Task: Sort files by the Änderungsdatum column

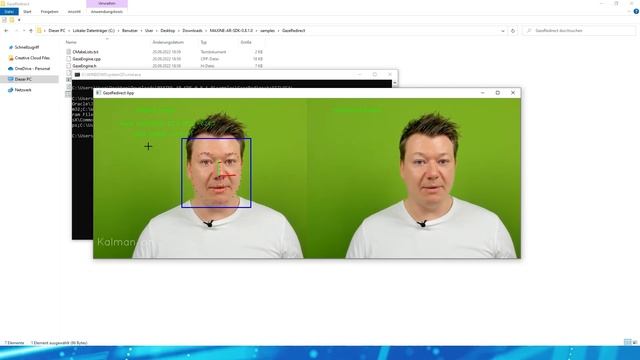Action: point(168,42)
